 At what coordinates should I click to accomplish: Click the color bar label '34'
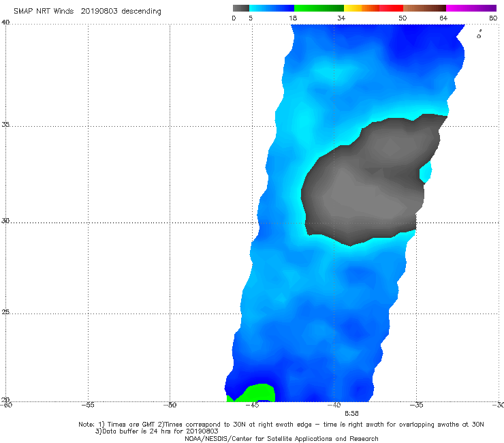pyautogui.click(x=341, y=18)
